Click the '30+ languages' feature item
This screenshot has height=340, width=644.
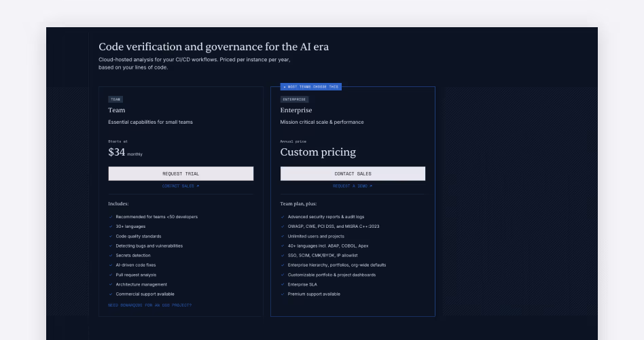(130, 226)
